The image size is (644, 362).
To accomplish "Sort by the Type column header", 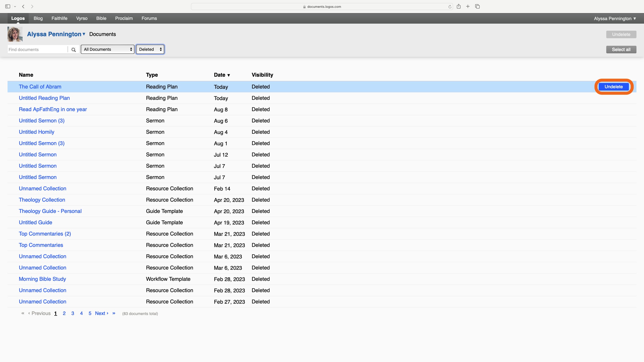I will (152, 75).
